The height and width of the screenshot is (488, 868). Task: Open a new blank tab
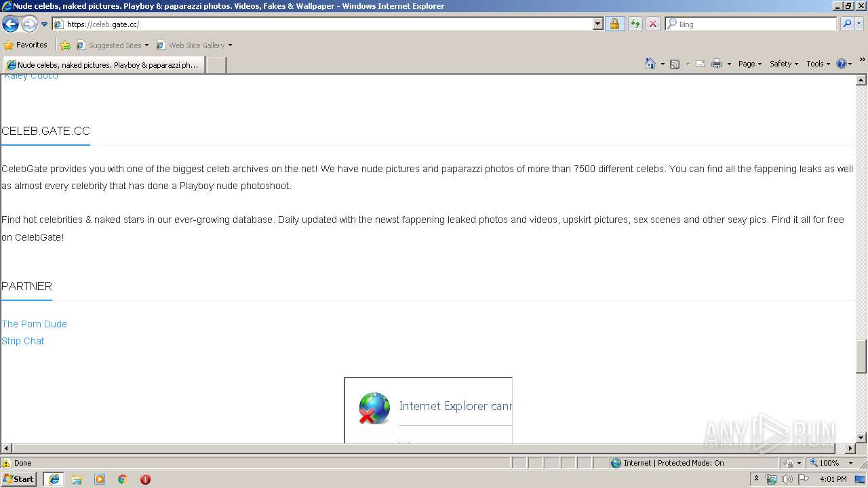point(216,65)
